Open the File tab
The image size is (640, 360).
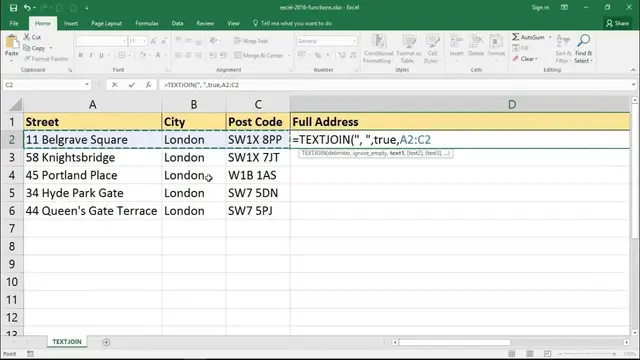tap(14, 23)
